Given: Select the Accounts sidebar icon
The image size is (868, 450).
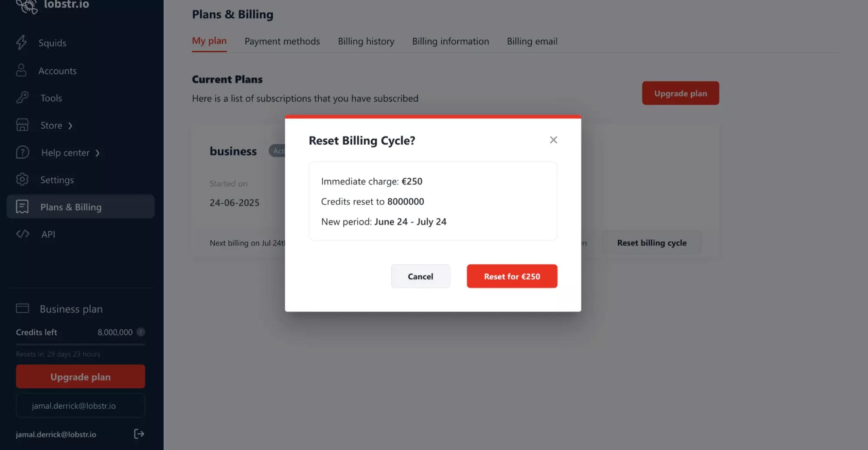Looking at the screenshot, I should tap(22, 70).
